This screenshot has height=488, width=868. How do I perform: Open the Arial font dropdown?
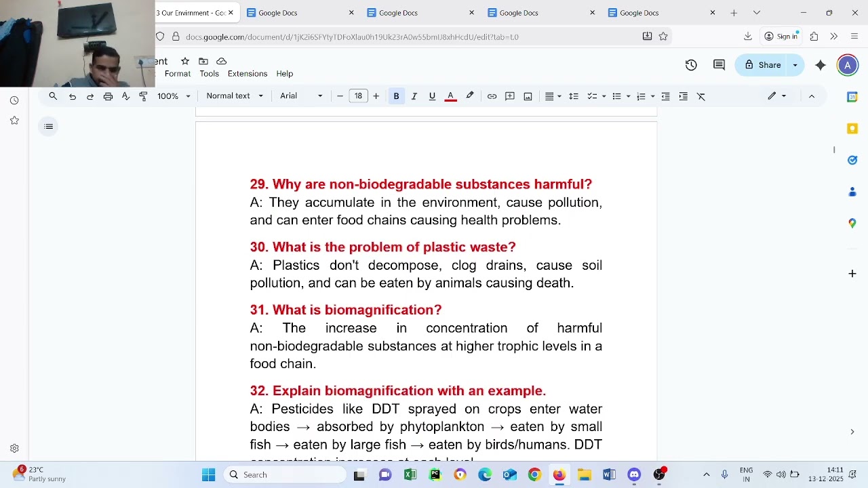click(301, 96)
